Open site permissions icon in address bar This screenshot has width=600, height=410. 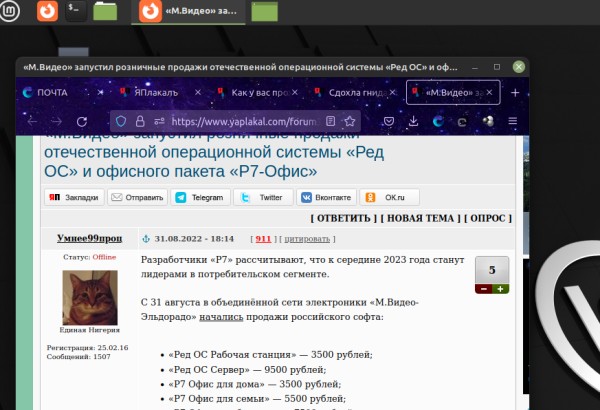point(159,122)
